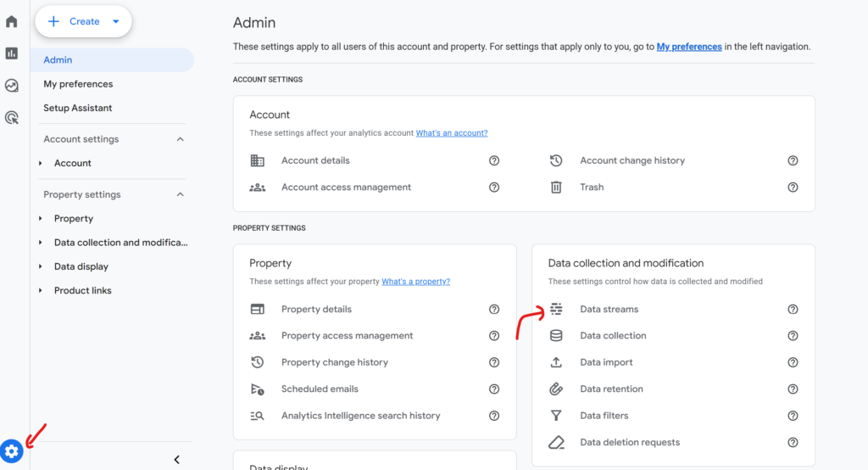The width and height of the screenshot is (868, 470).
Task: Collapse the Account settings section
Action: click(x=180, y=139)
